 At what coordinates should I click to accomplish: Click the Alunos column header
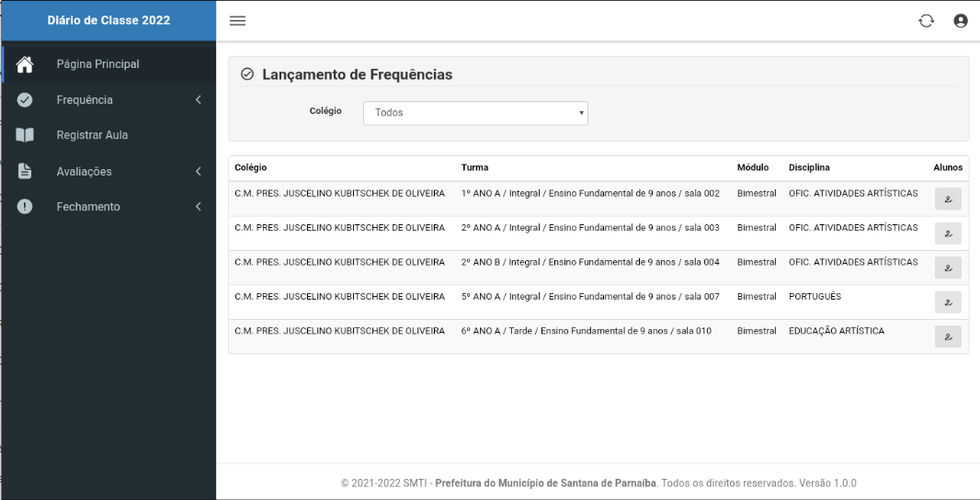(x=948, y=167)
